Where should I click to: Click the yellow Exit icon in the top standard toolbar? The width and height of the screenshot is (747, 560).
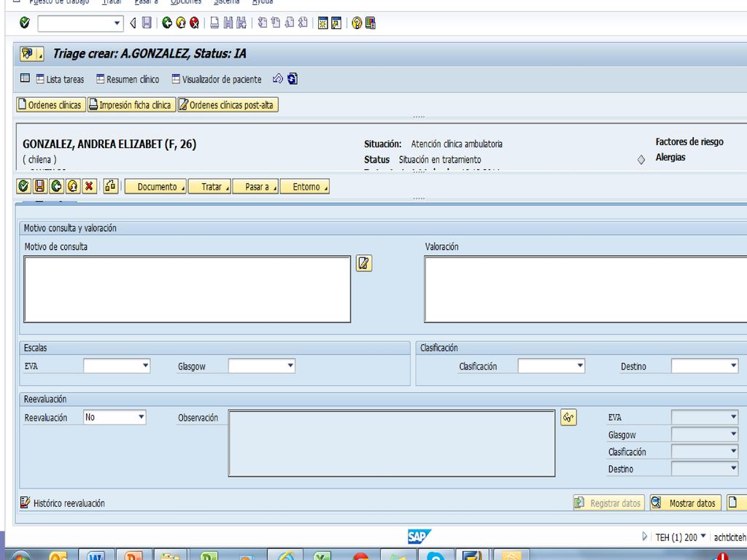pyautogui.click(x=181, y=23)
